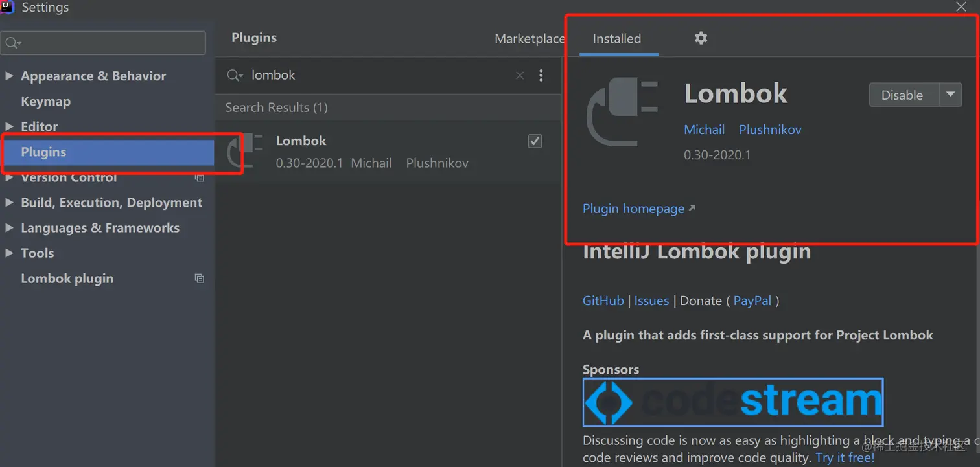This screenshot has width=980, height=467.
Task: Open the Disable button dropdown arrow
Action: point(951,95)
